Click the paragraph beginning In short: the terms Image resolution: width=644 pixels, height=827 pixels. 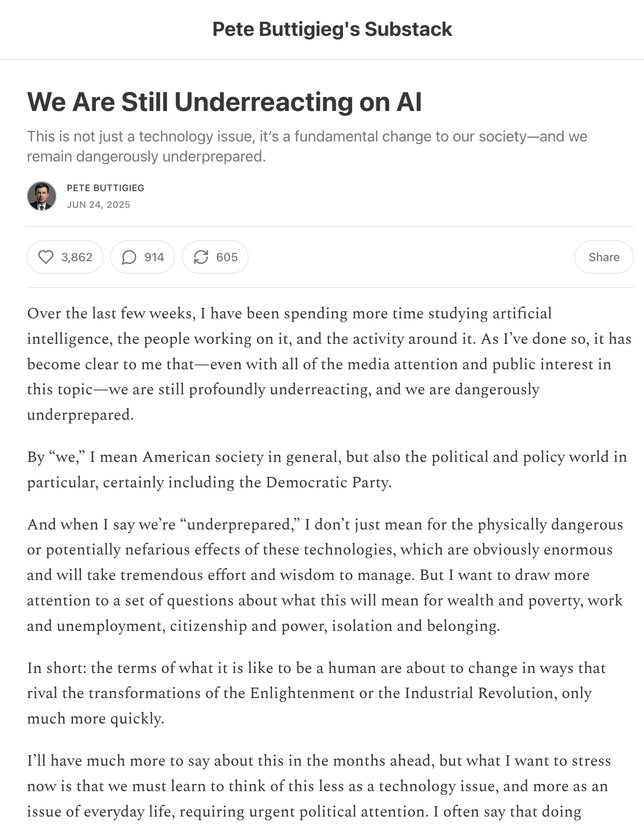point(316,693)
